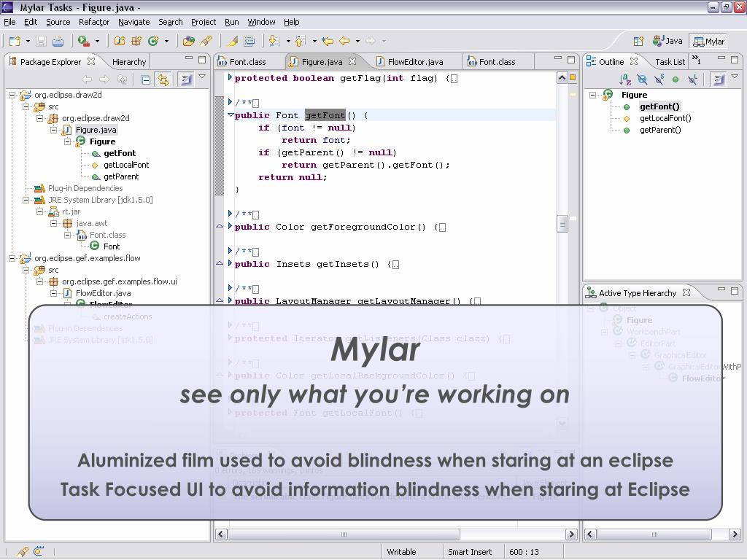The width and height of the screenshot is (747, 560).
Task: Maximize the Active Type Hierarchy view
Action: pos(735,290)
